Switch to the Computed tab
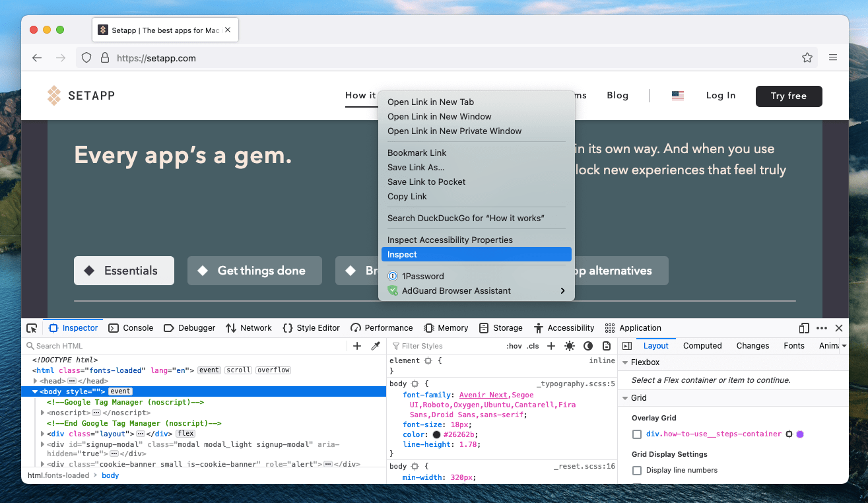The width and height of the screenshot is (868, 503). pyautogui.click(x=702, y=346)
